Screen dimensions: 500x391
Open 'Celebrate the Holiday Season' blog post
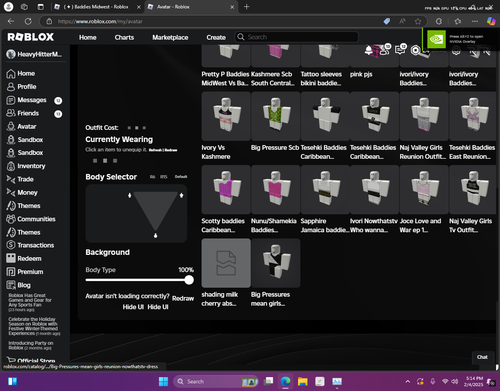coord(34,326)
